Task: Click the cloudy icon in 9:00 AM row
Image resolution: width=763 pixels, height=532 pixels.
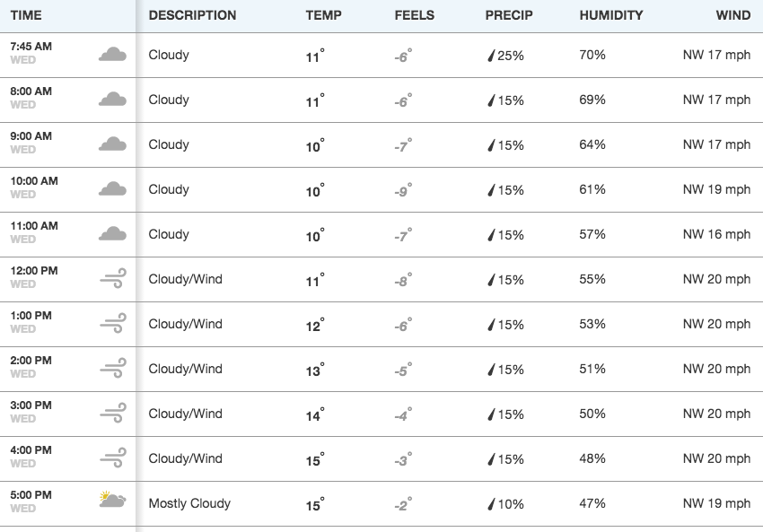Action: 112,144
